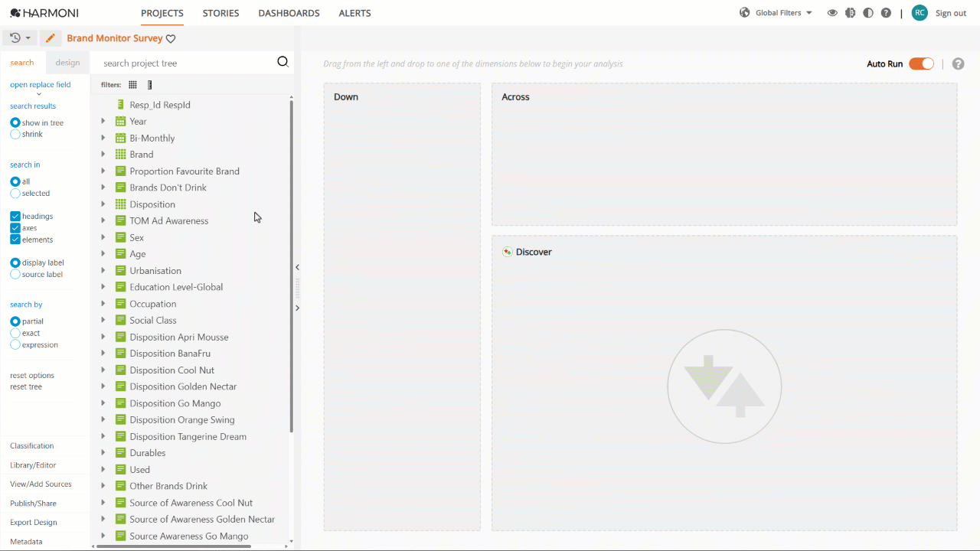Uncheck the headings checkbox
The image size is (980, 551).
point(15,217)
